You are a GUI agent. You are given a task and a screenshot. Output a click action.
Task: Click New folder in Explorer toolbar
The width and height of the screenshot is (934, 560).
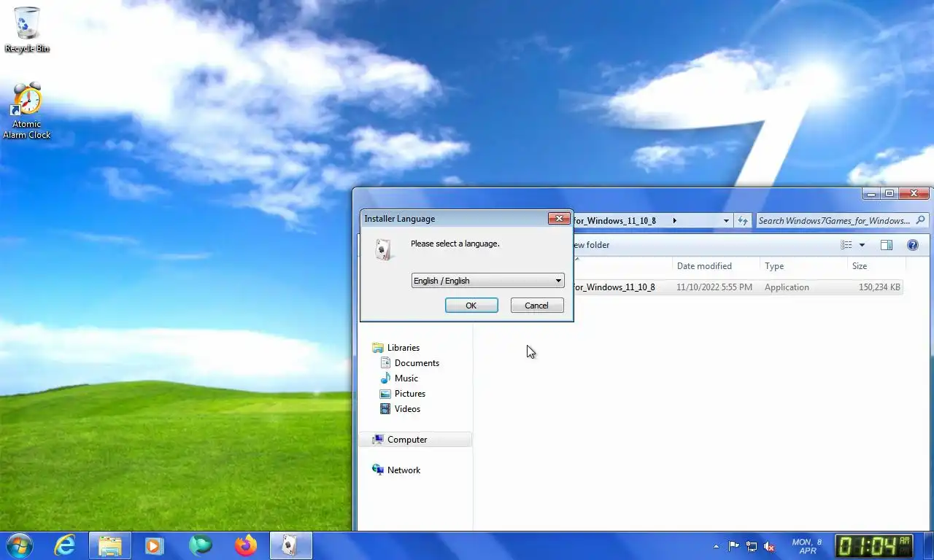pos(590,245)
